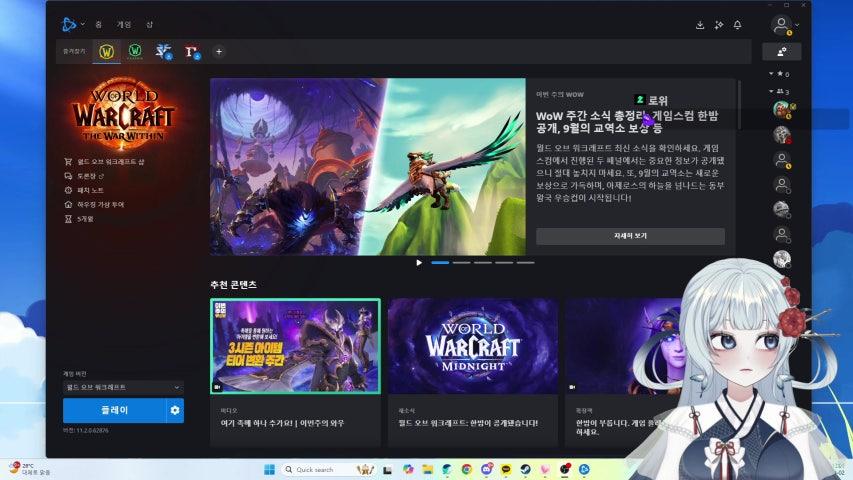This screenshot has height=480, width=853.
Task: Open the third night elf content card
Action: click(x=626, y=346)
